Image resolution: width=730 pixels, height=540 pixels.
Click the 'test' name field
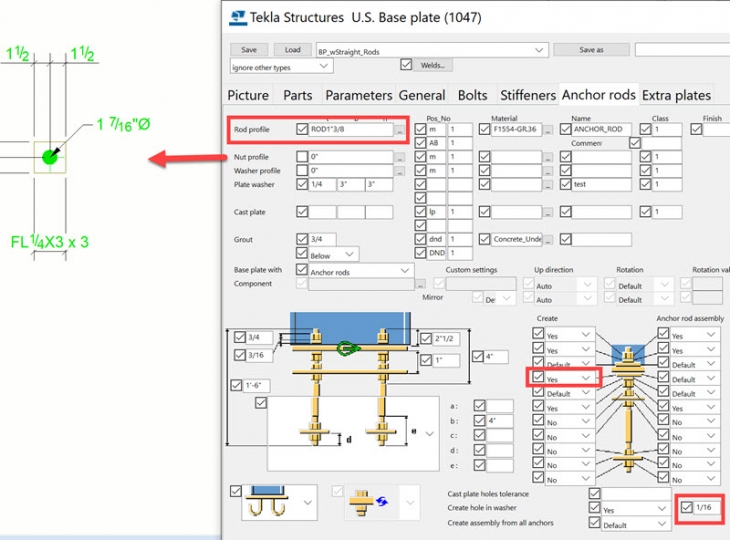pyautogui.click(x=602, y=184)
